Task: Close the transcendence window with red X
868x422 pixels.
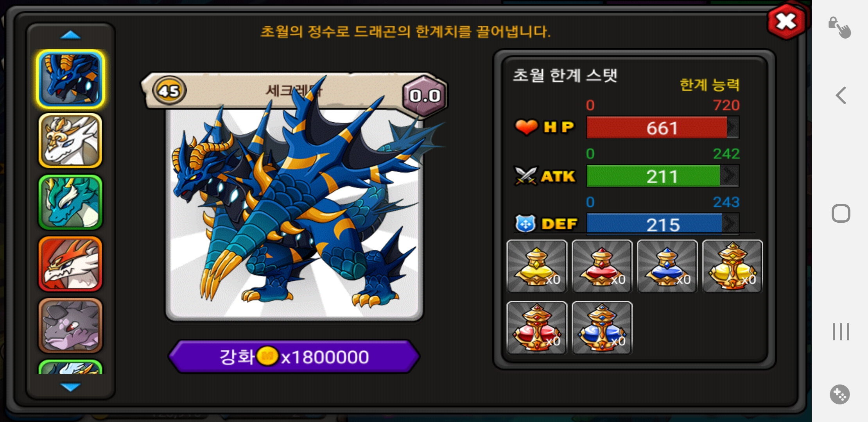Action: point(786,21)
